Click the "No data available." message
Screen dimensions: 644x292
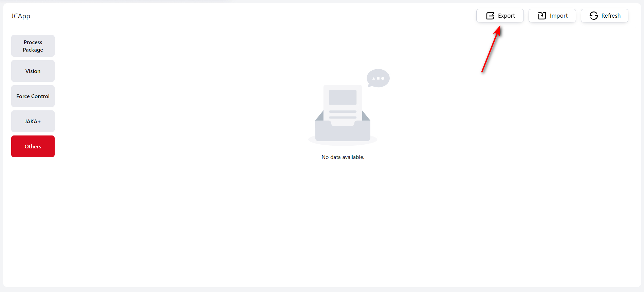pyautogui.click(x=343, y=157)
